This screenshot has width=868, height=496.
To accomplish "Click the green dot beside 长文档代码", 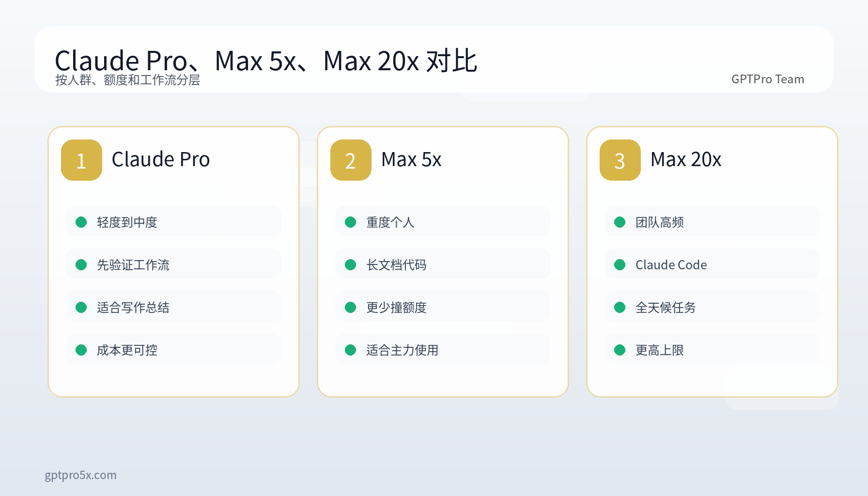I will point(351,265).
